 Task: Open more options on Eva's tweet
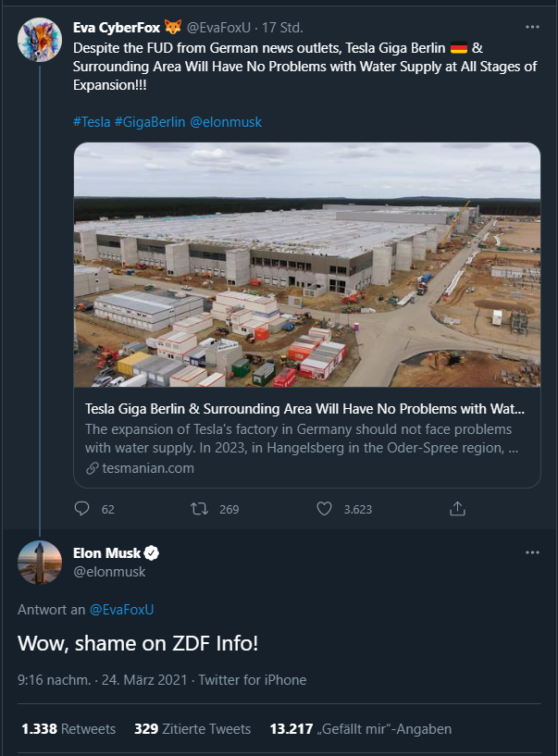pos(531,28)
